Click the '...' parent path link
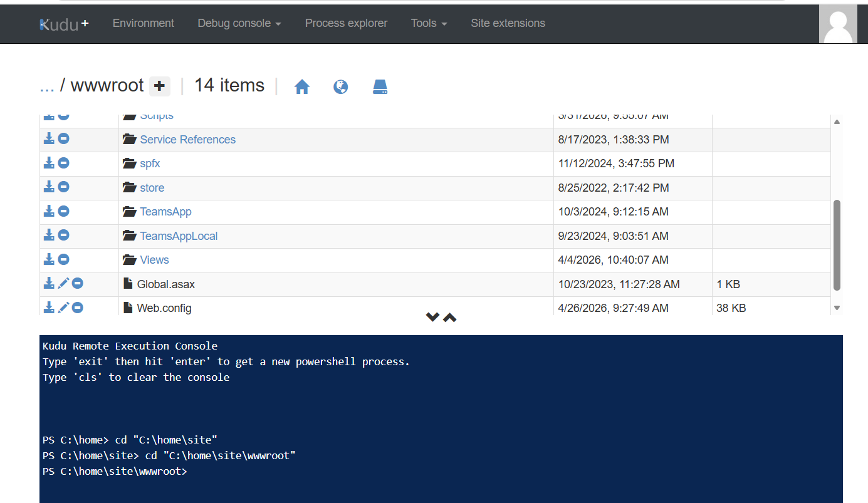This screenshot has width=868, height=503. (x=47, y=86)
